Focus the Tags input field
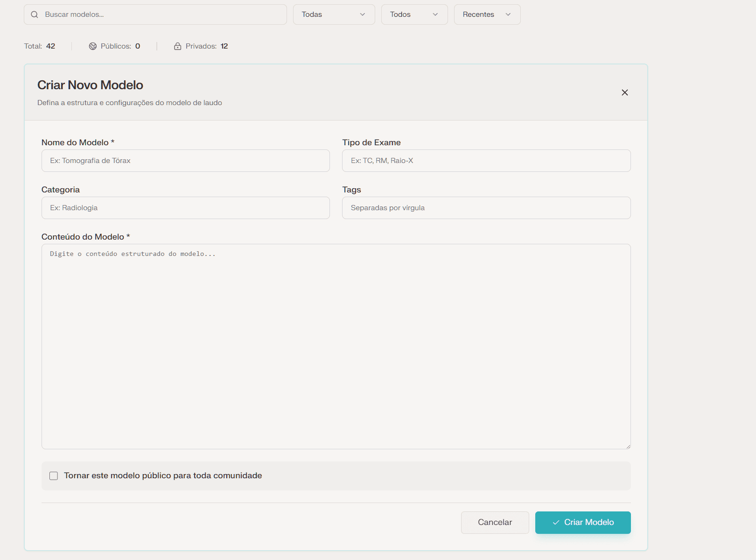The width and height of the screenshot is (756, 560). pos(486,208)
